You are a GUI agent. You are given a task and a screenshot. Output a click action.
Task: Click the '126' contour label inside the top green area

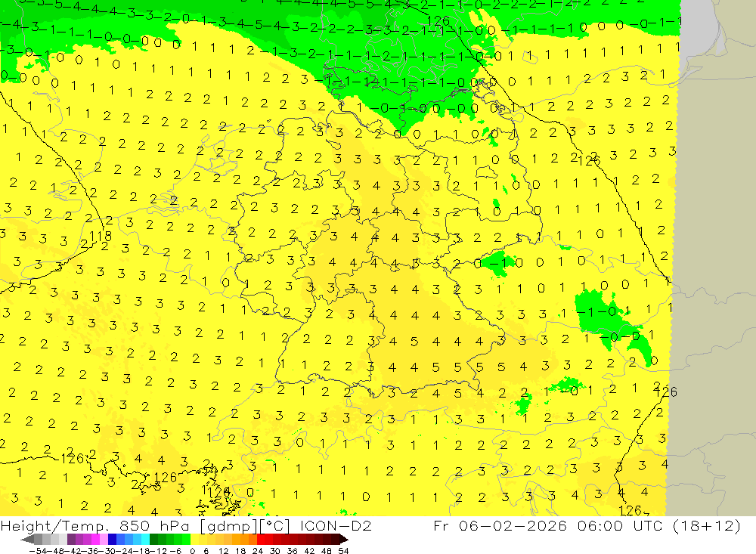point(438,20)
